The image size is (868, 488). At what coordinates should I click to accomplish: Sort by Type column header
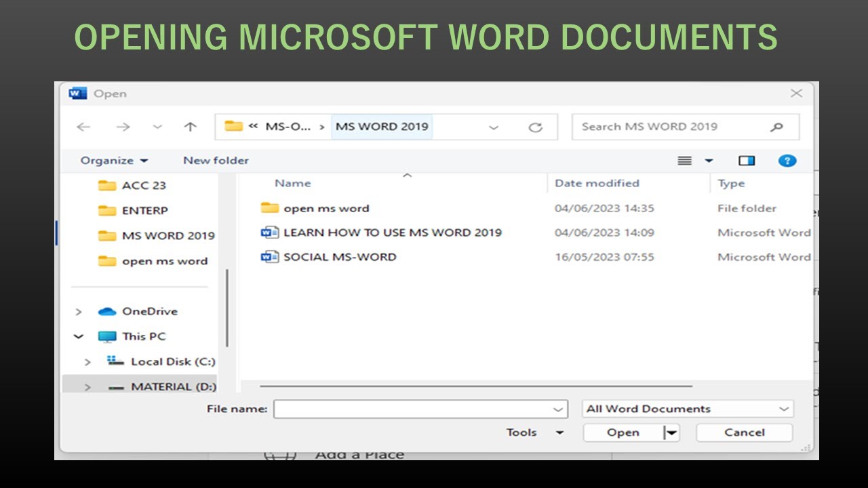[731, 183]
